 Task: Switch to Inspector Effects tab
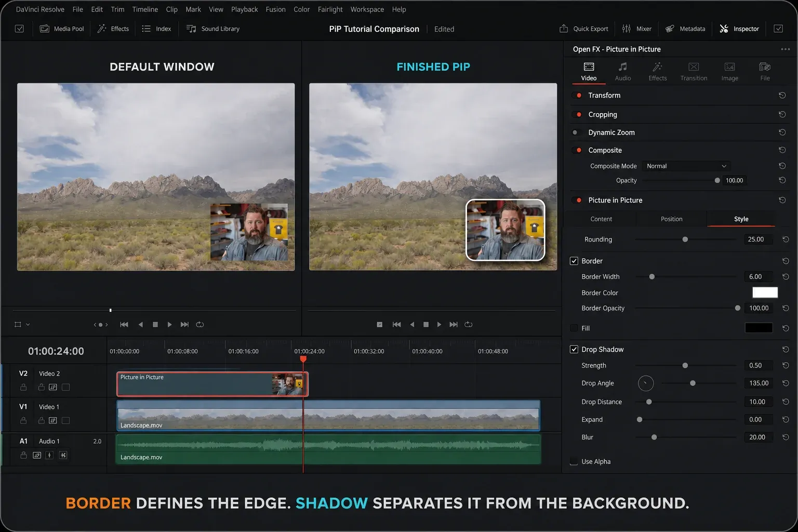(657, 72)
